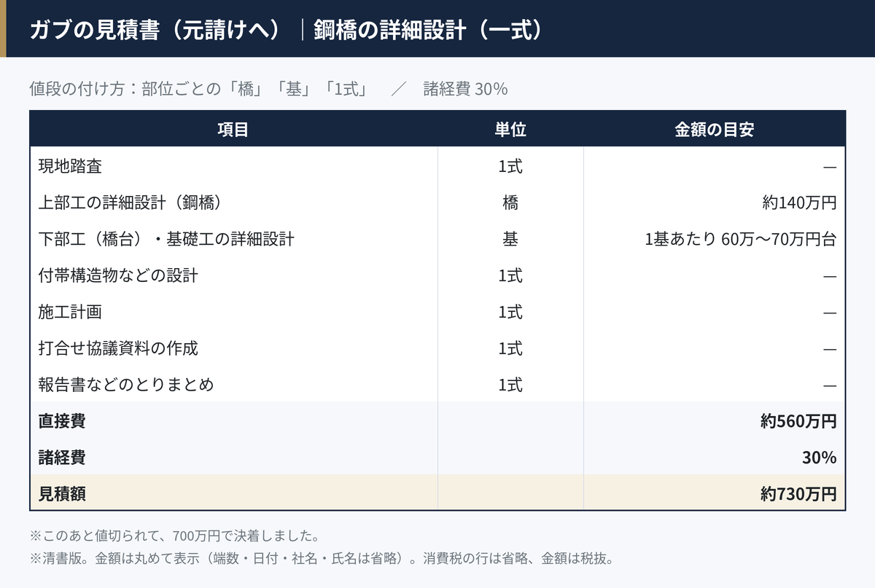Image resolution: width=875 pixels, height=588 pixels.
Task: Click the estimate total 約730万円
Action: pyautogui.click(x=798, y=494)
